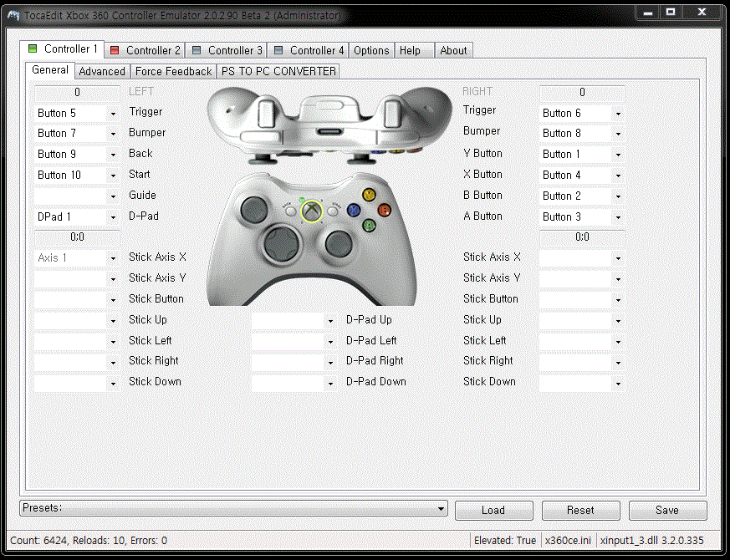Click the top-view controller image
Screen dimensions: 730x560
click(329, 125)
